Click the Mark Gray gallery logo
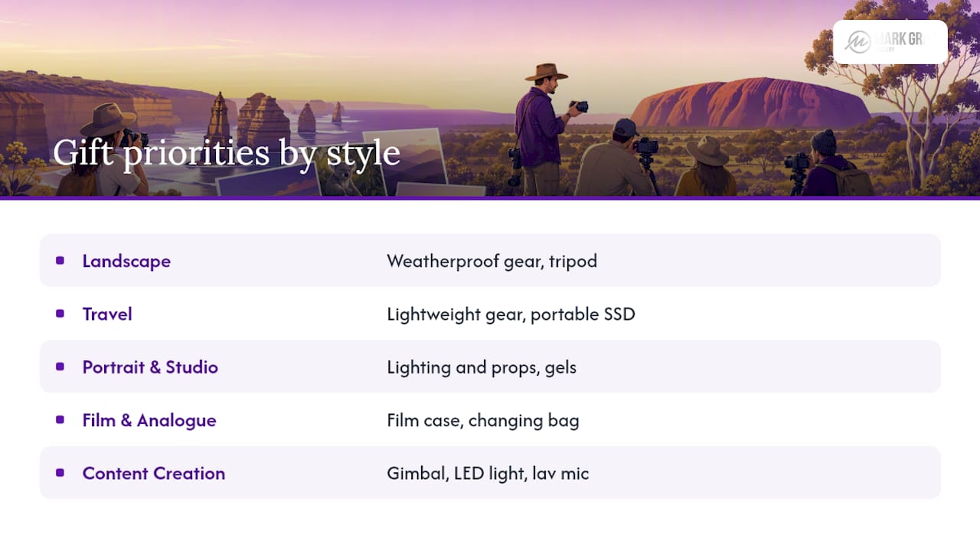 point(890,41)
